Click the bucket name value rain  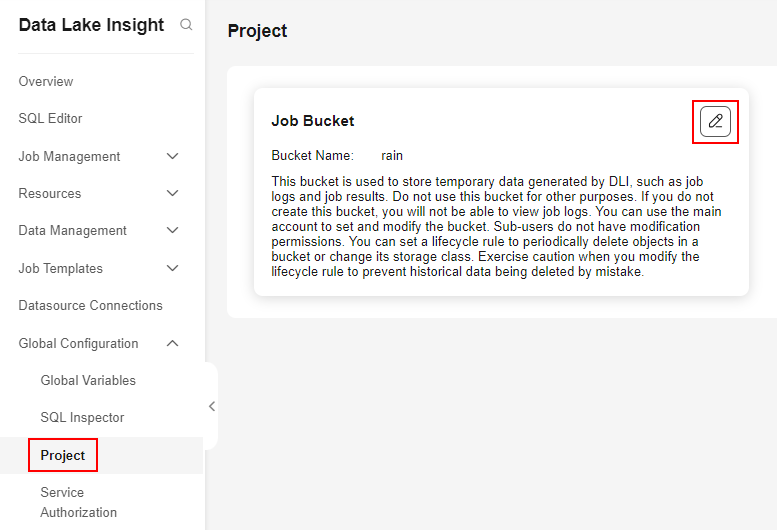click(391, 156)
